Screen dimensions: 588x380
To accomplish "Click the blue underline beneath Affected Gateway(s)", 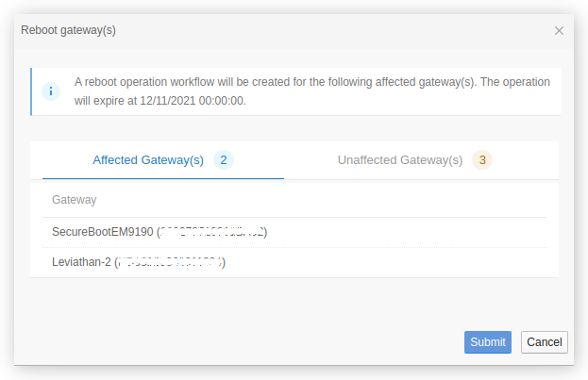I will coord(163,179).
